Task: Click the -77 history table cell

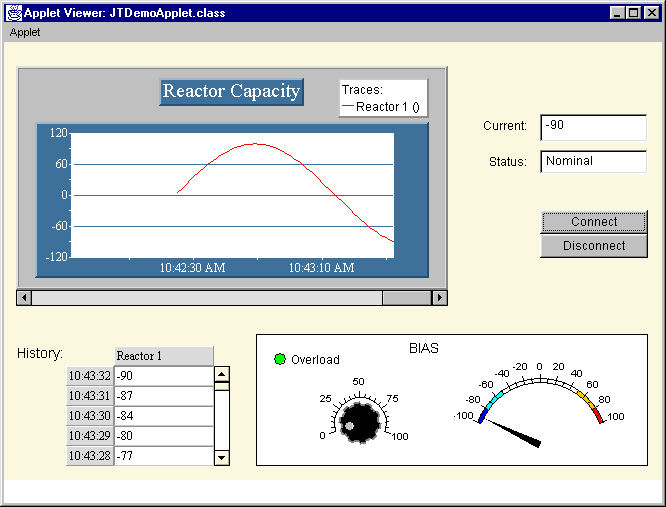Action: coord(164,456)
